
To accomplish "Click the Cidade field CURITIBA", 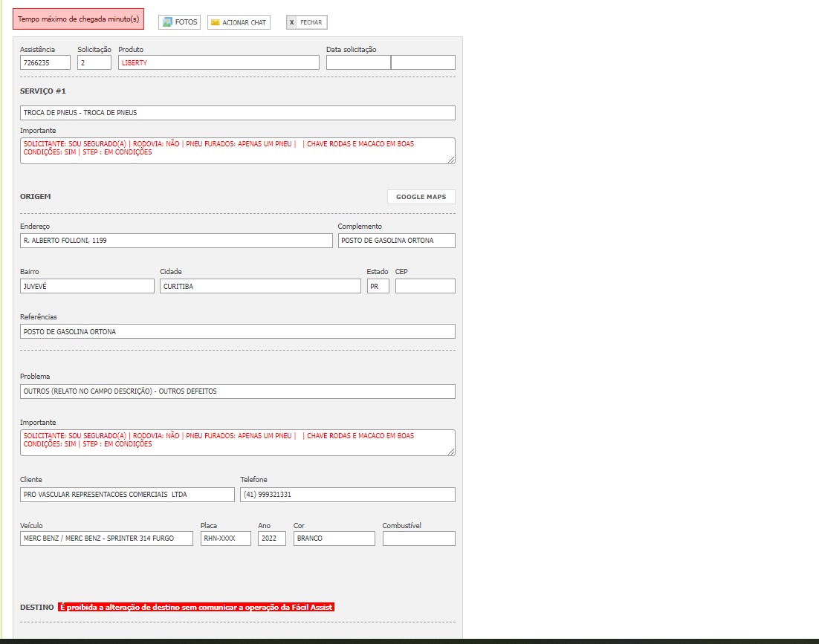I will (260, 286).
